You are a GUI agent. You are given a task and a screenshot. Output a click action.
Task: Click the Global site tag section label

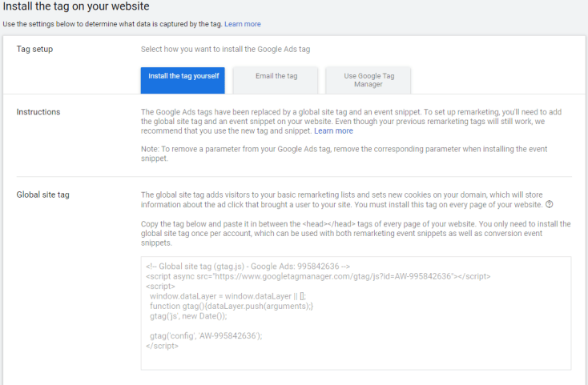42,195
